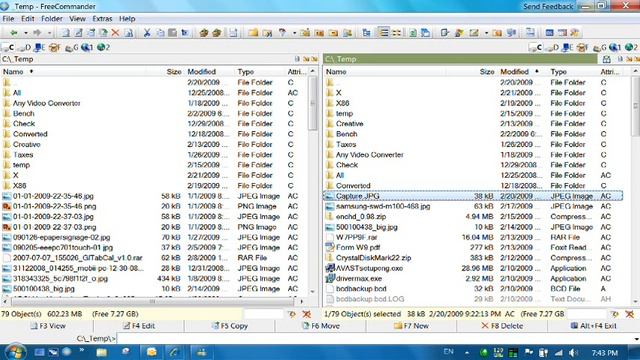
Task: Open the Extras menu
Action: [102, 19]
